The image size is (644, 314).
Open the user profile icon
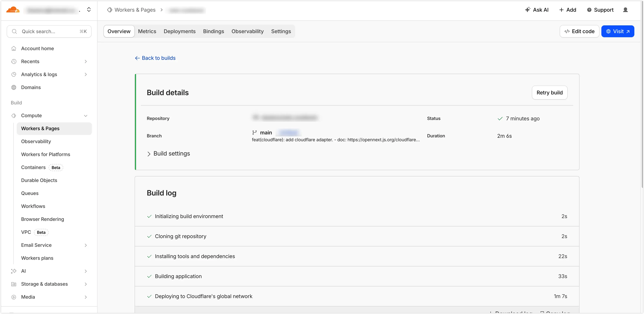(x=625, y=10)
